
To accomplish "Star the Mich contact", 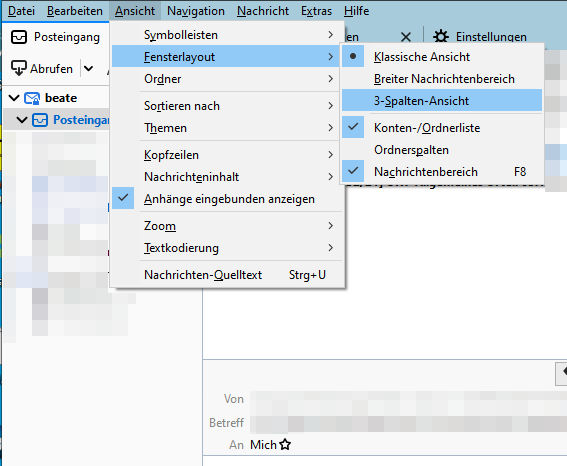I will coord(285,444).
